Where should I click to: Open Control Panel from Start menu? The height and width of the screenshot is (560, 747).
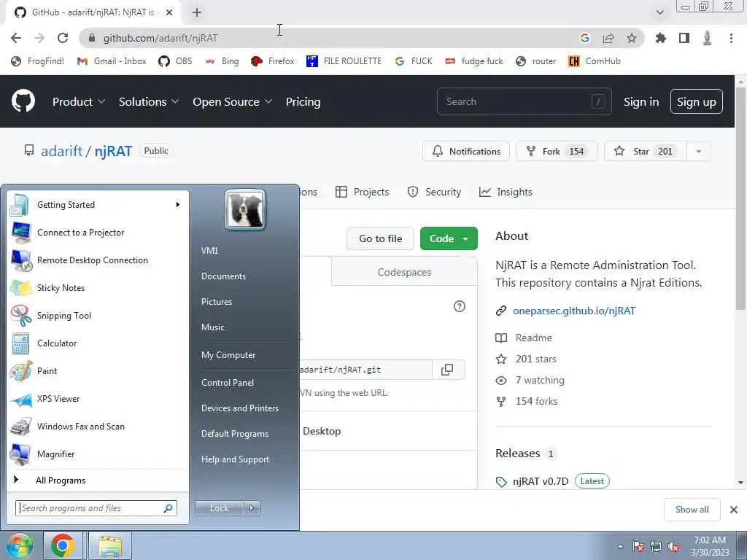click(228, 383)
